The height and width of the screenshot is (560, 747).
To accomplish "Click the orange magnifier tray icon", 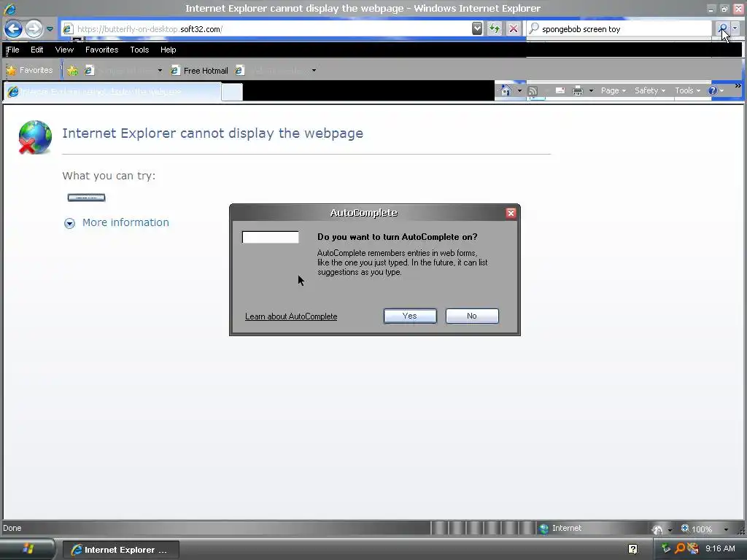I will [680, 549].
